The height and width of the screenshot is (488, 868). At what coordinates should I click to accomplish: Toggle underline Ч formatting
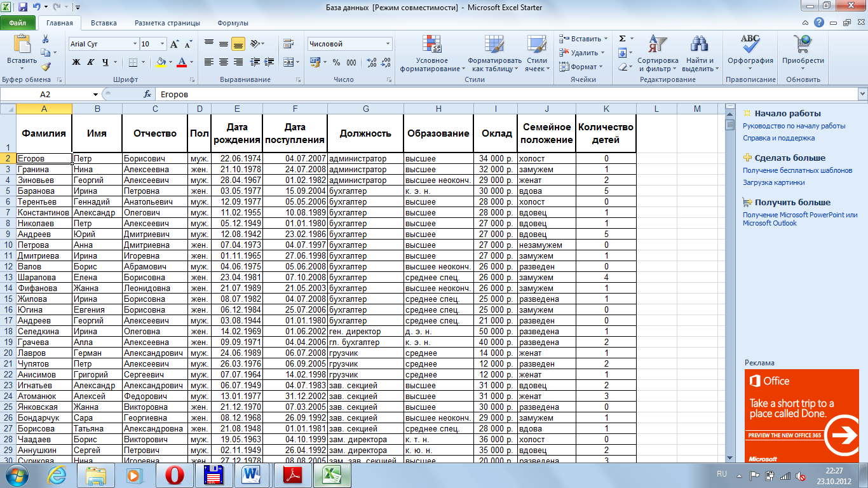tap(105, 62)
